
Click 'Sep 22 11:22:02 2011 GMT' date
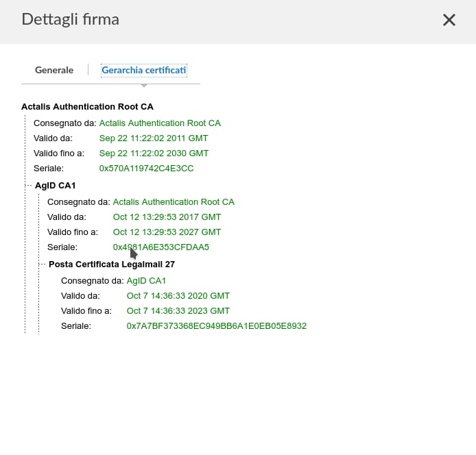(x=154, y=138)
